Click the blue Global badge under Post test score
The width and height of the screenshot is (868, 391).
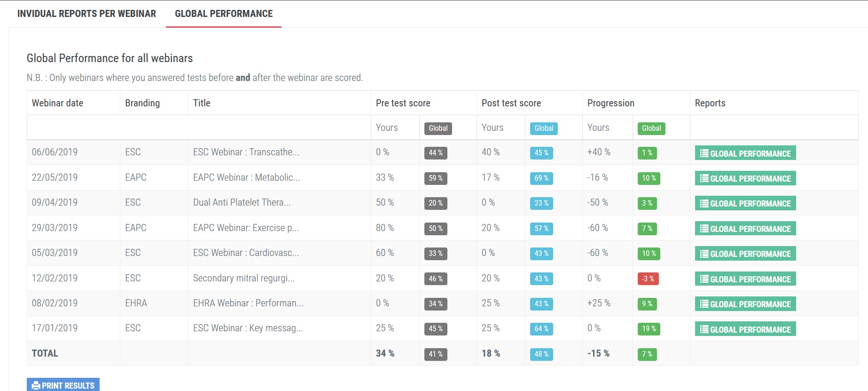click(544, 128)
